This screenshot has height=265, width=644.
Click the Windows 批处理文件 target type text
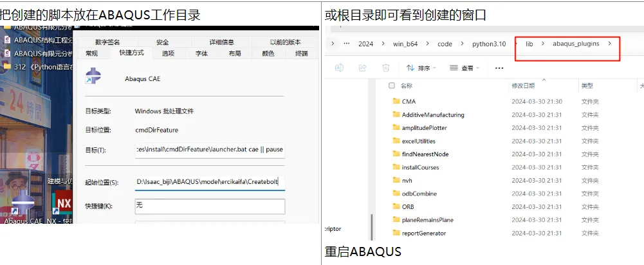(x=164, y=111)
